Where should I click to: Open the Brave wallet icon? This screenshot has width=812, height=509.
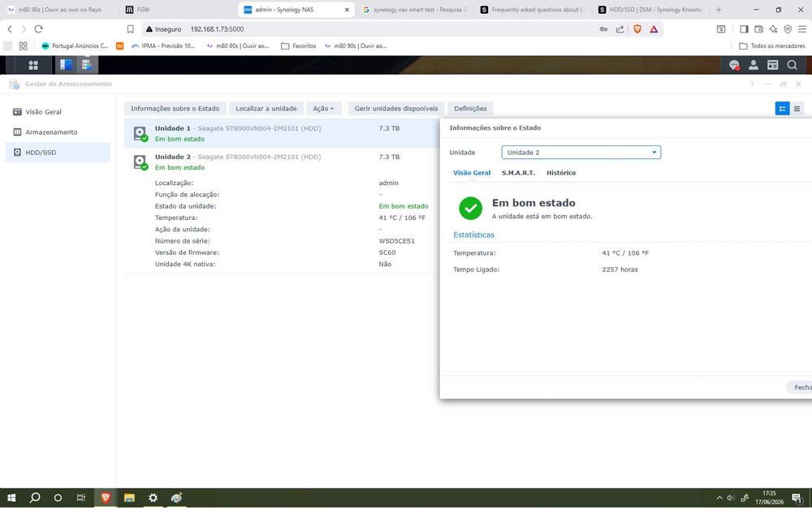[758, 29]
